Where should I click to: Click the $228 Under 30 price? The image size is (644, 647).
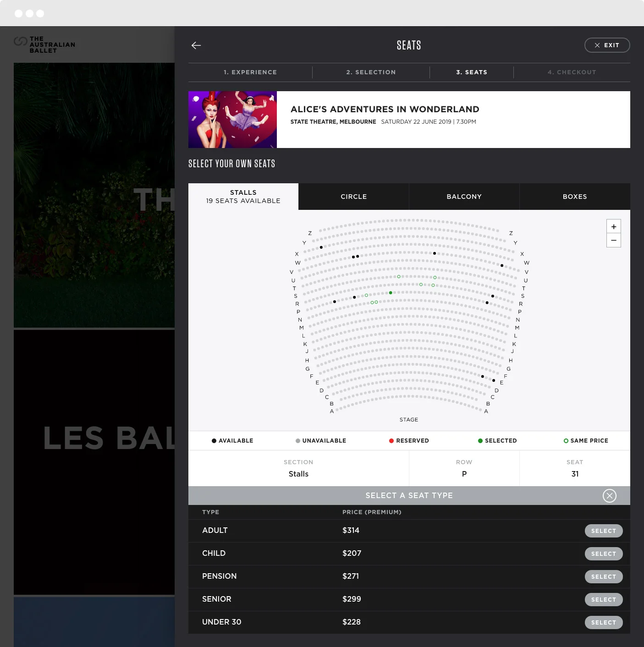(x=352, y=622)
